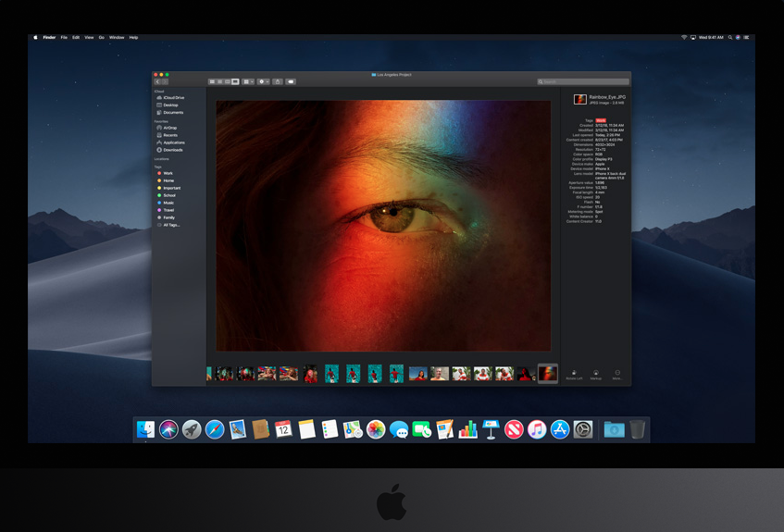Image resolution: width=784 pixels, height=532 pixels.
Task: Select the red Work tag
Action: tap(168, 173)
